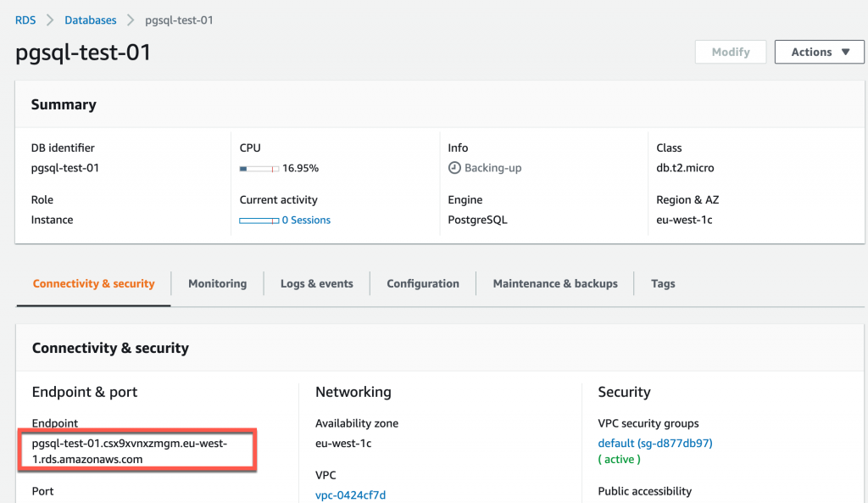This screenshot has height=503, width=868.
Task: Select the Configuration tab
Action: 423,283
